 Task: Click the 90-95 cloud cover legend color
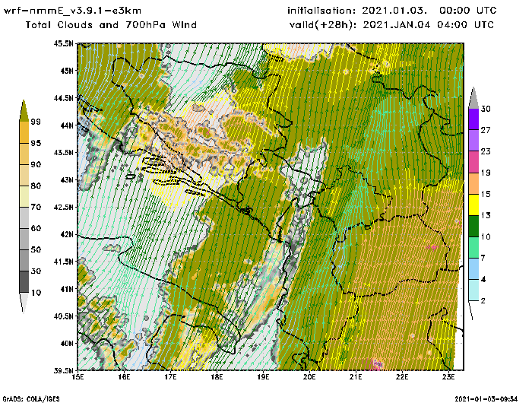click(24, 154)
